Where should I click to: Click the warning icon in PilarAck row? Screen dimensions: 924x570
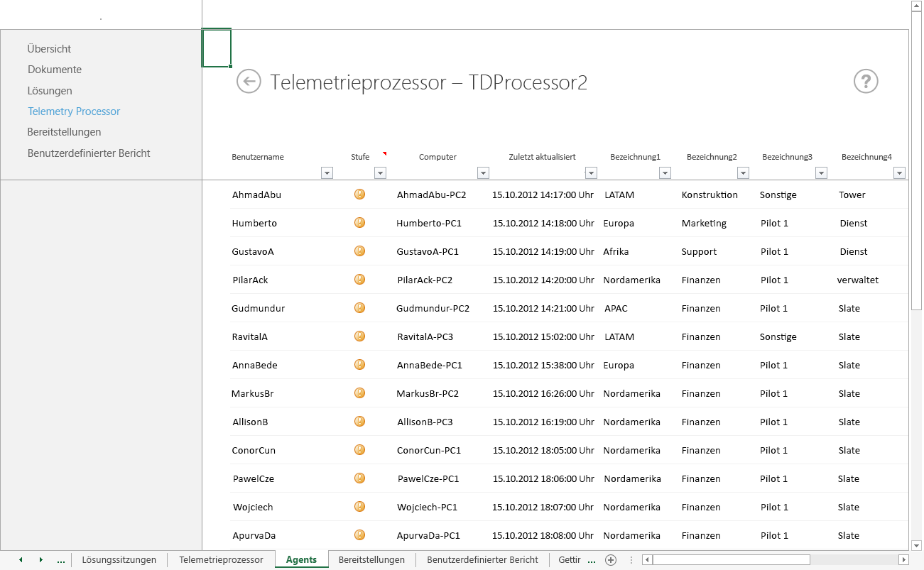coord(359,280)
